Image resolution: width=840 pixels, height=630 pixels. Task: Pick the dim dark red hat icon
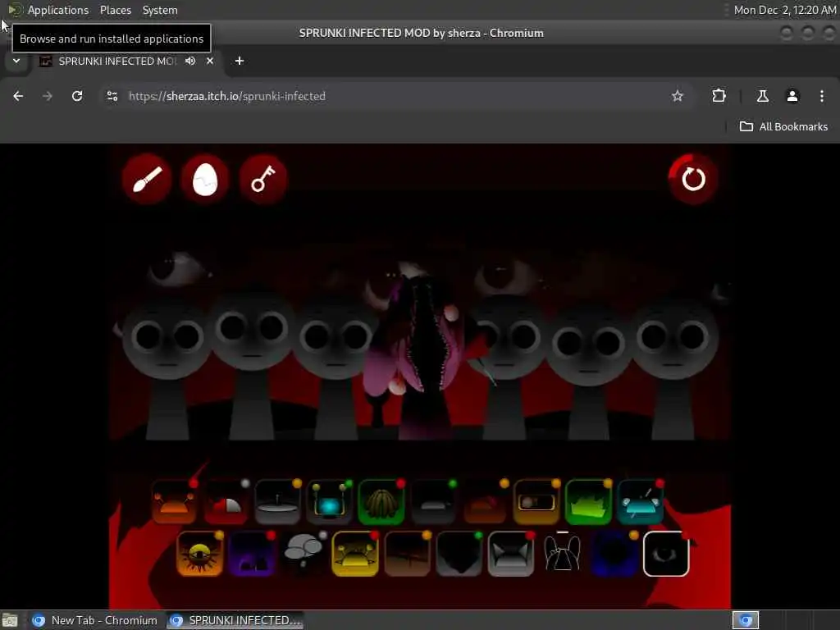485,502
